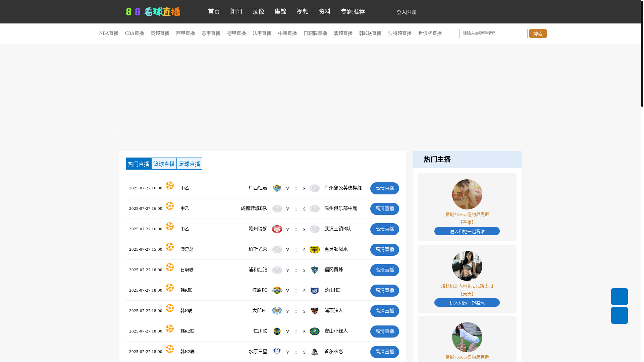This screenshot has width=644, height=362.
Task: Click the 惠灵顿凤凰 team crest
Action: tap(315, 249)
